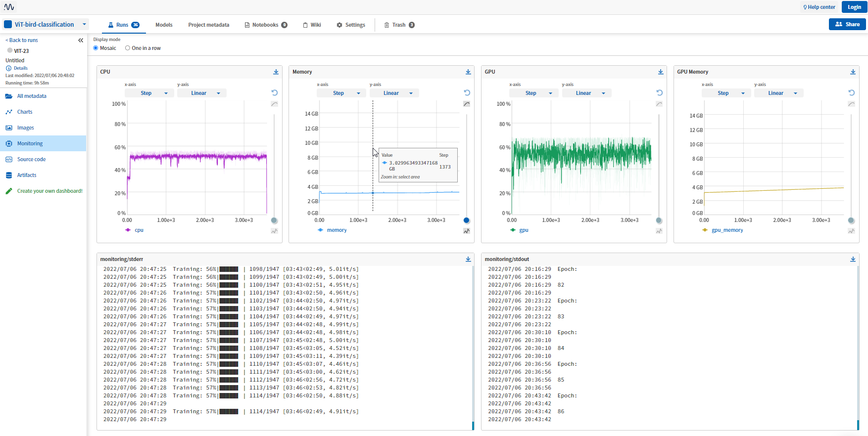868x436 pixels.
Task: Download the CPU chart
Action: (276, 72)
